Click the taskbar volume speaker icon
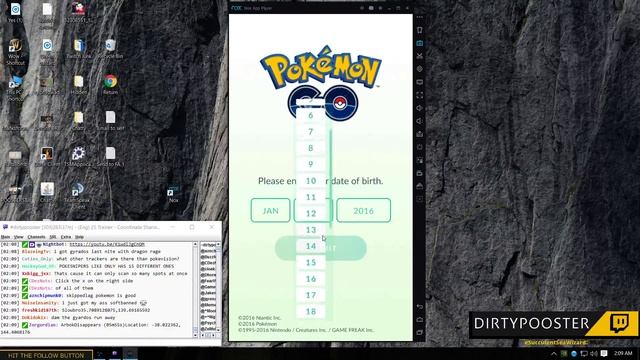 (x=594, y=353)
